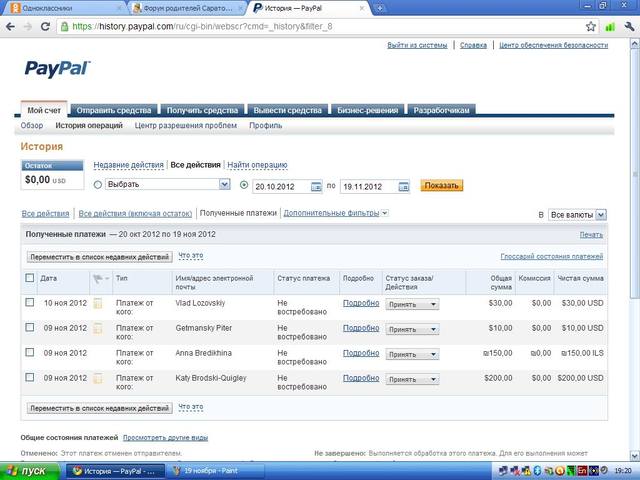Tick checkbox for Getmansky Piter payment row
The image size is (640, 480).
[29, 327]
